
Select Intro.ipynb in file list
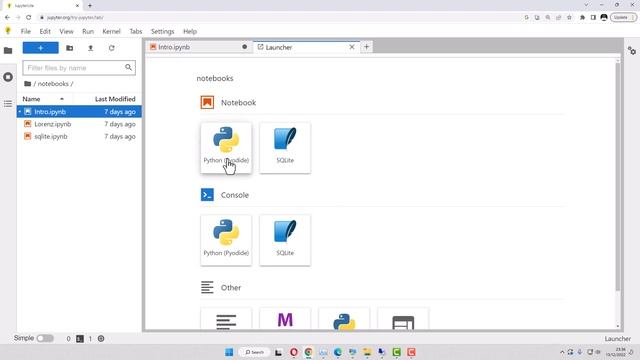pyautogui.click(x=79, y=111)
